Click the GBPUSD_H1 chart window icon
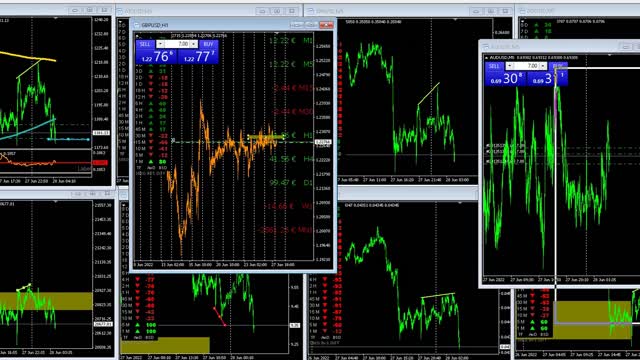The width and height of the screenshot is (640, 360). tap(136, 25)
